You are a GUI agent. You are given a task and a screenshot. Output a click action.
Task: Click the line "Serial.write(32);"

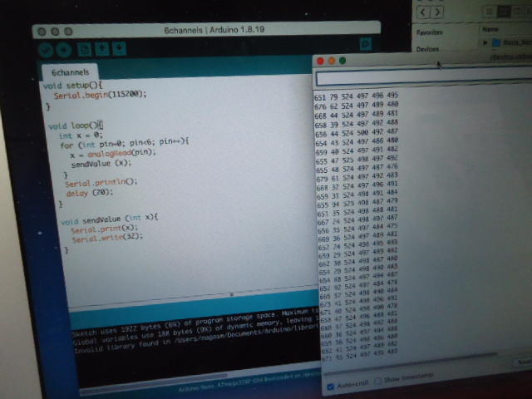point(107,238)
